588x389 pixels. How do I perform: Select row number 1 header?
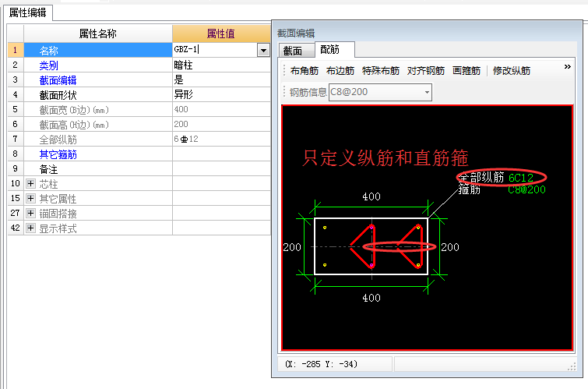click(x=16, y=50)
